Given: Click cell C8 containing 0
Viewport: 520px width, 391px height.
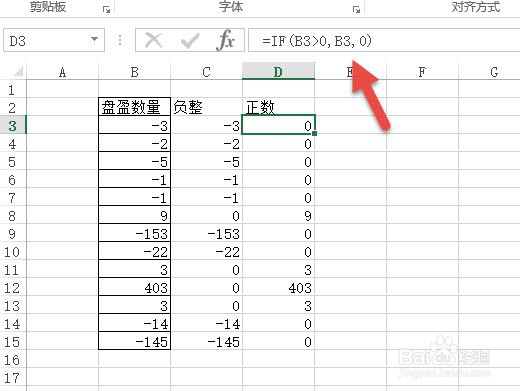Looking at the screenshot, I should 206,215.
